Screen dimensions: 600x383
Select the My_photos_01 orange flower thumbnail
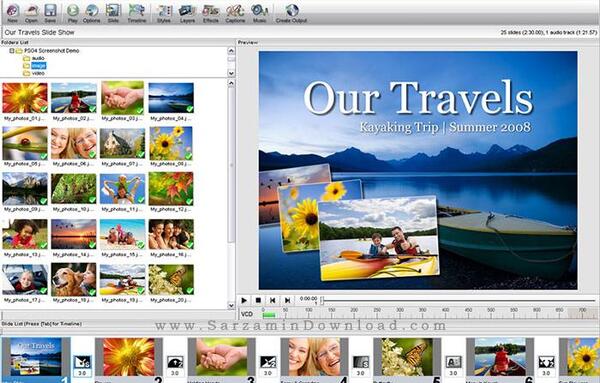click(25, 98)
